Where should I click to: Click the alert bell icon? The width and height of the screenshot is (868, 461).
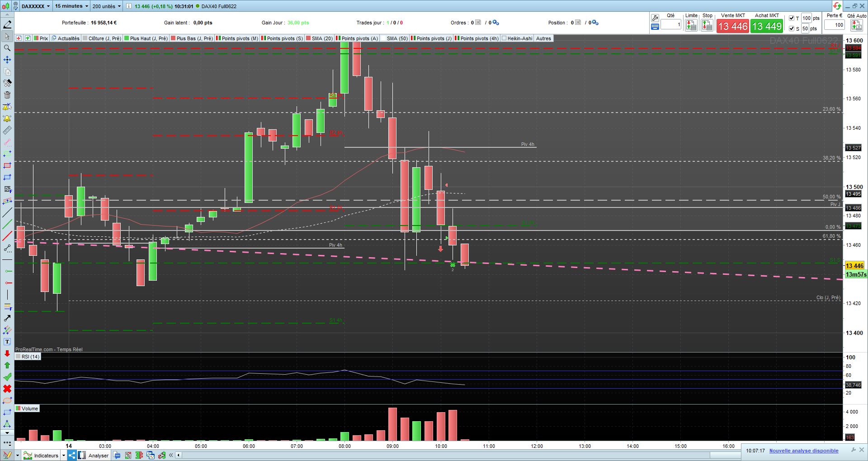pyautogui.click(x=7, y=118)
